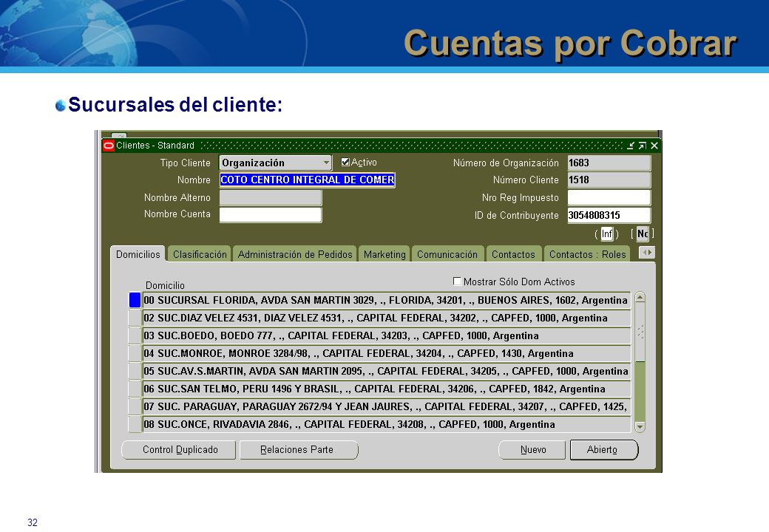Click the scroll down arrow of address list
This screenshot has width=769, height=532.
click(x=640, y=426)
